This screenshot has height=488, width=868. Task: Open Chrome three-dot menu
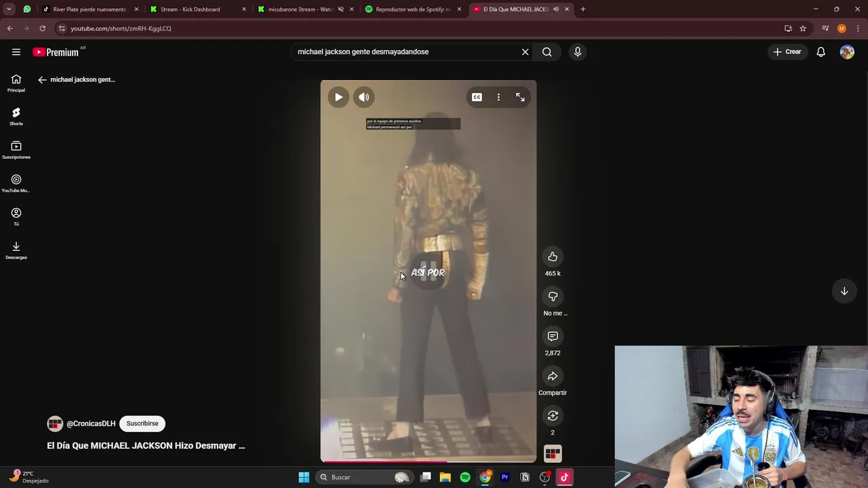pos(858,28)
